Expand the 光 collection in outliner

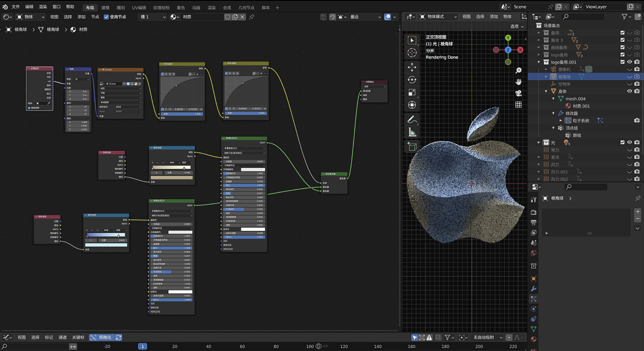click(x=539, y=142)
